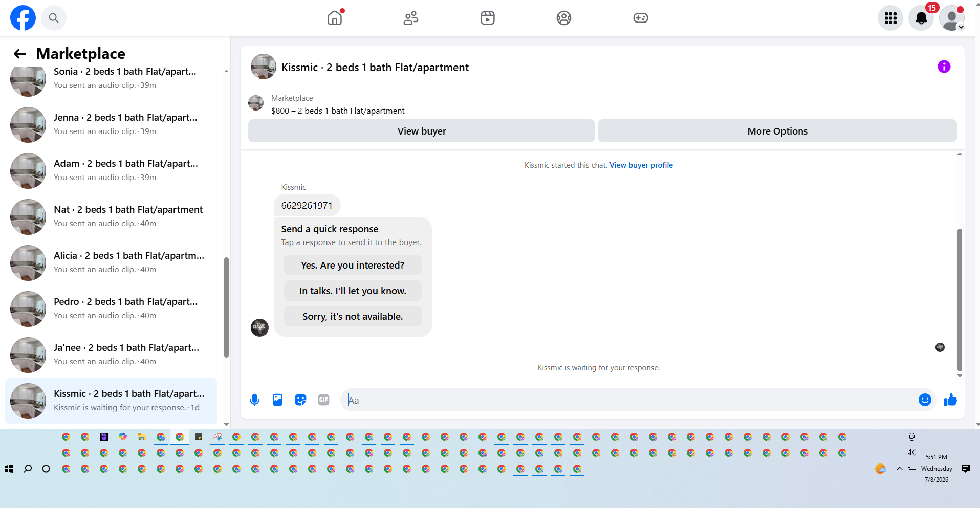The height and width of the screenshot is (508, 980).
Task: Open the View buyer profile link
Action: click(x=641, y=165)
